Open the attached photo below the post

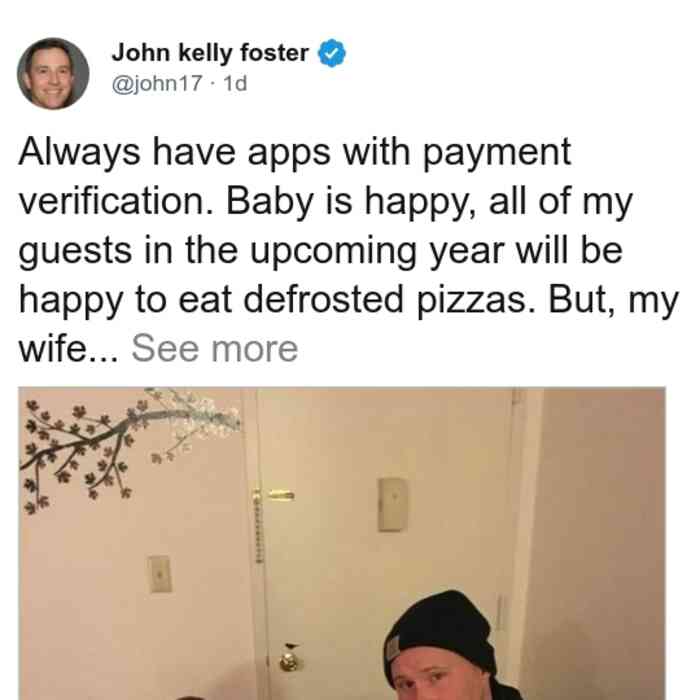(342, 543)
